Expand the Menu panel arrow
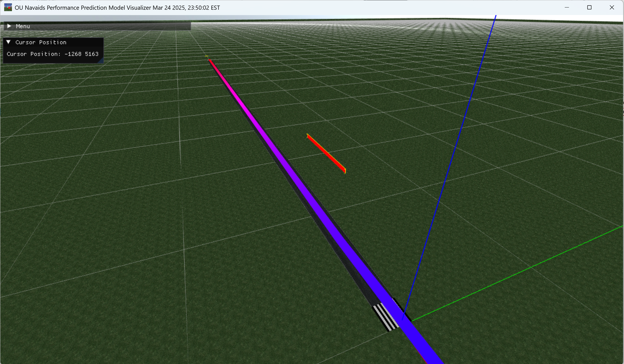Screen dimensions: 624x364 pyautogui.click(x=9, y=26)
